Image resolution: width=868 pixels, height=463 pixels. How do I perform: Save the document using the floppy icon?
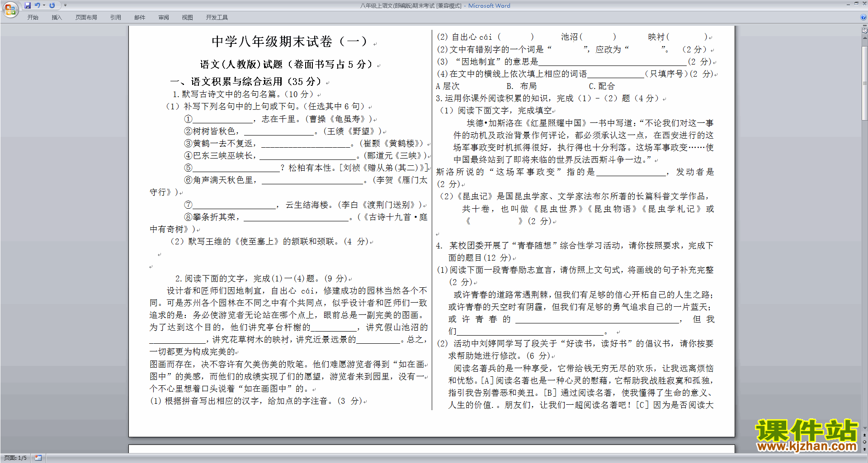[x=28, y=5]
